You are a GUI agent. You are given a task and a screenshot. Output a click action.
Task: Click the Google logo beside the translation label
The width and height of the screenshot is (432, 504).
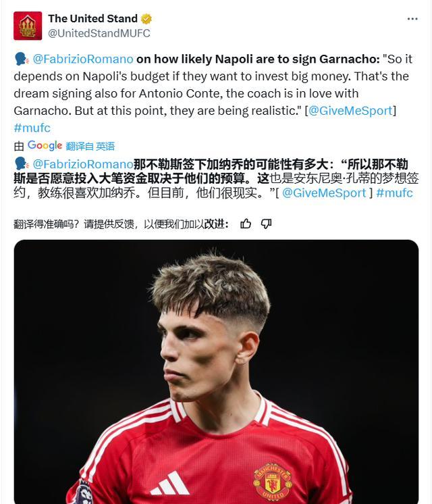click(45, 145)
